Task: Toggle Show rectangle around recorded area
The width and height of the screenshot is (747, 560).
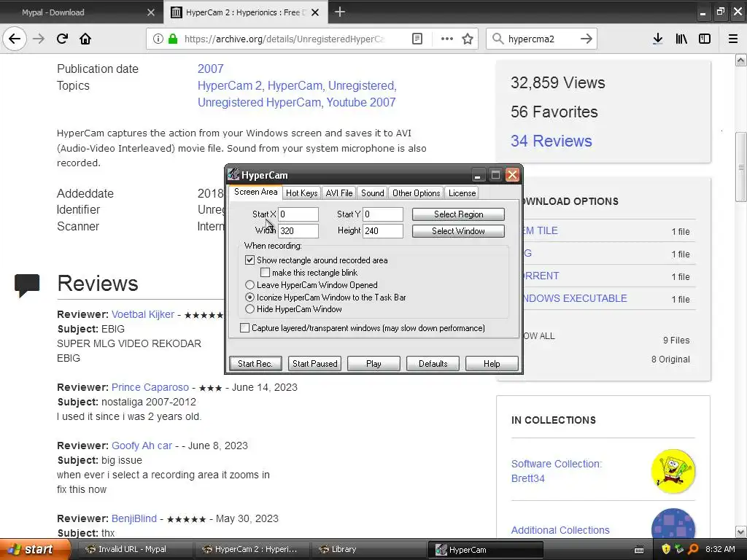Action: click(x=249, y=260)
